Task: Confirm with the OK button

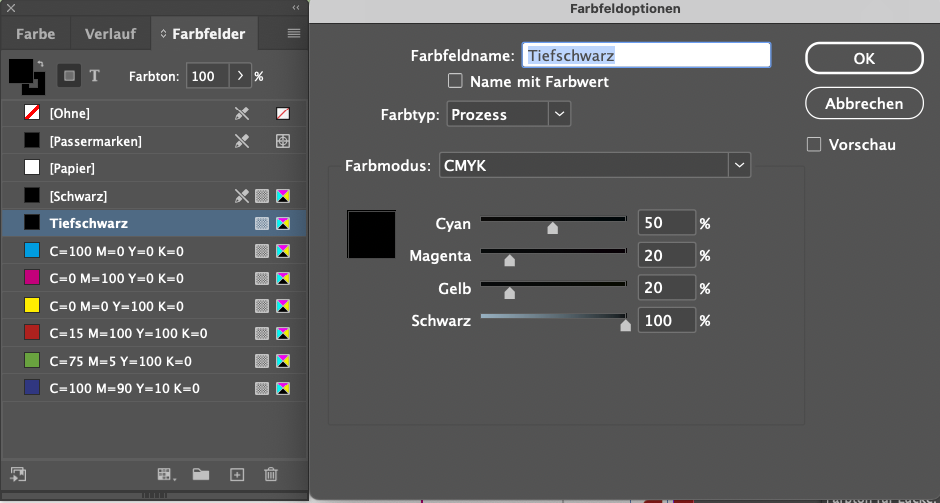Action: pyautogui.click(x=864, y=58)
